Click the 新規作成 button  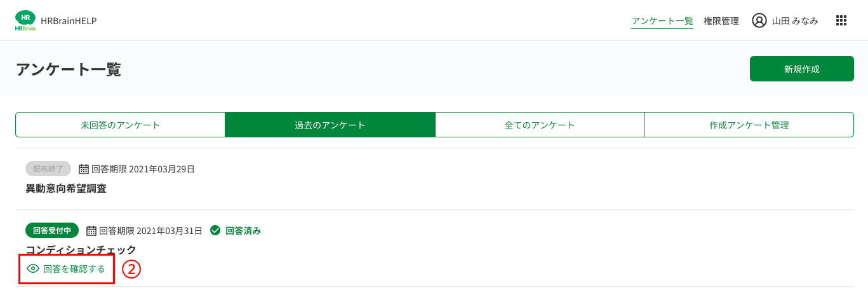[x=802, y=69]
